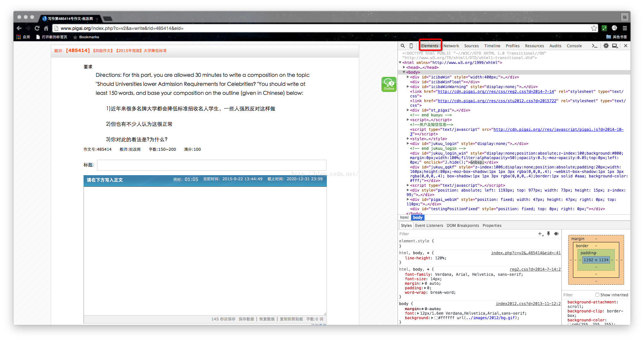The image size is (644, 341).
Task: Show the console drawer icon
Action: point(595,46)
